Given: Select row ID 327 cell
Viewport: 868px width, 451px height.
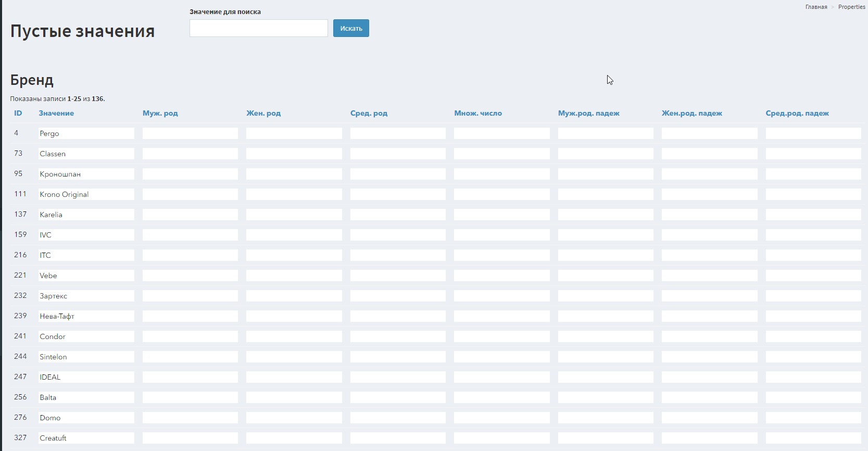Looking at the screenshot, I should pyautogui.click(x=20, y=437).
